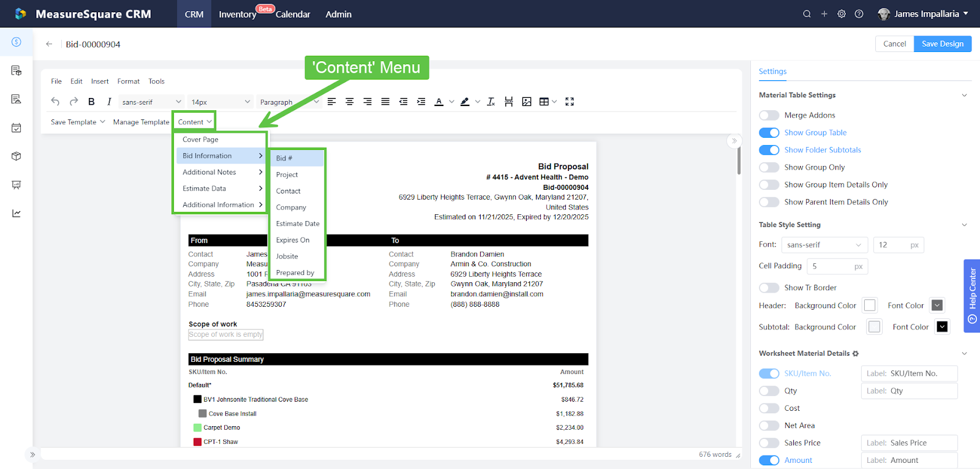The height and width of the screenshot is (469, 980).
Task: Open the Content dropdown menu
Action: click(194, 122)
